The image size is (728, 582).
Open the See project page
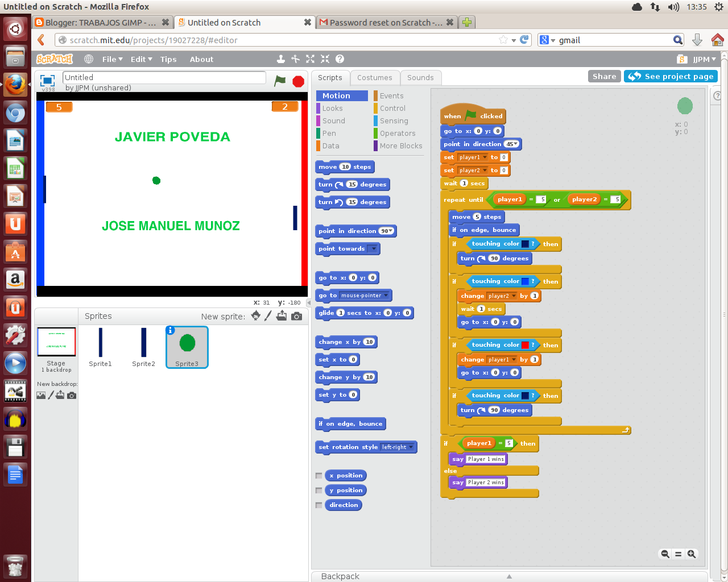(671, 76)
